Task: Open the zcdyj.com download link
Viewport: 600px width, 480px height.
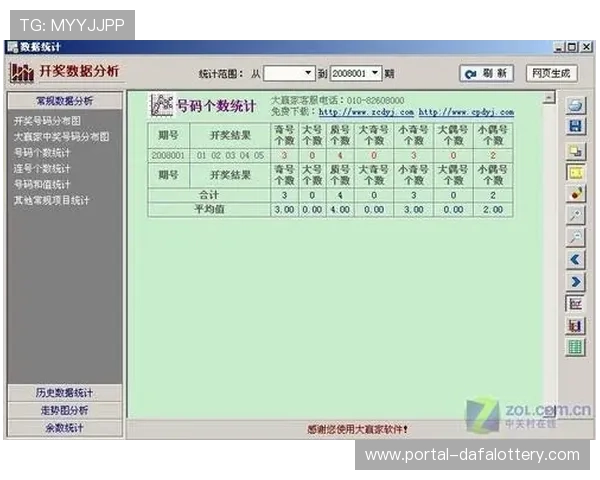Action: coord(366,112)
